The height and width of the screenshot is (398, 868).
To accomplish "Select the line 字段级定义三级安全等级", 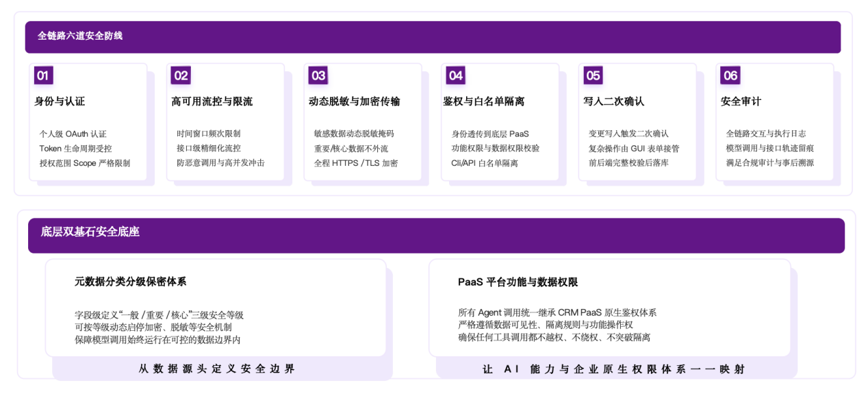I will pyautogui.click(x=159, y=315).
